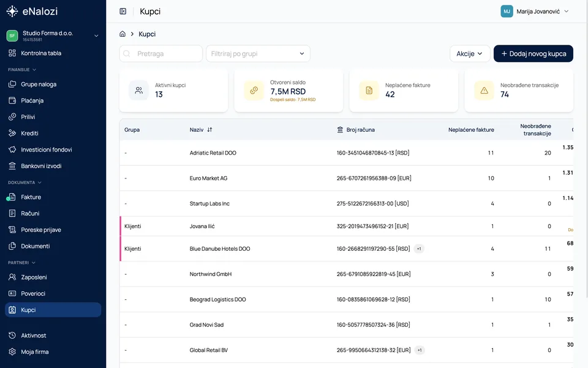Open the Adriatic Retail DOO customer row
This screenshot has width=588, height=368.
pos(346,153)
